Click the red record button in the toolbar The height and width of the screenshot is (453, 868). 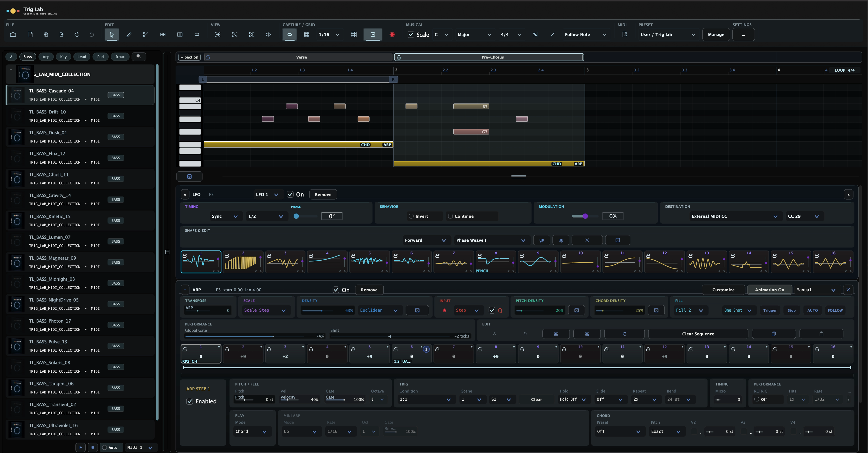(392, 34)
